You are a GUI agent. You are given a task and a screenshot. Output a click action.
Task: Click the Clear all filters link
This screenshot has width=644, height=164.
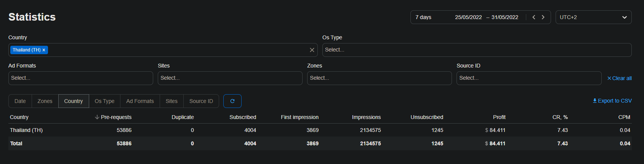(x=619, y=78)
